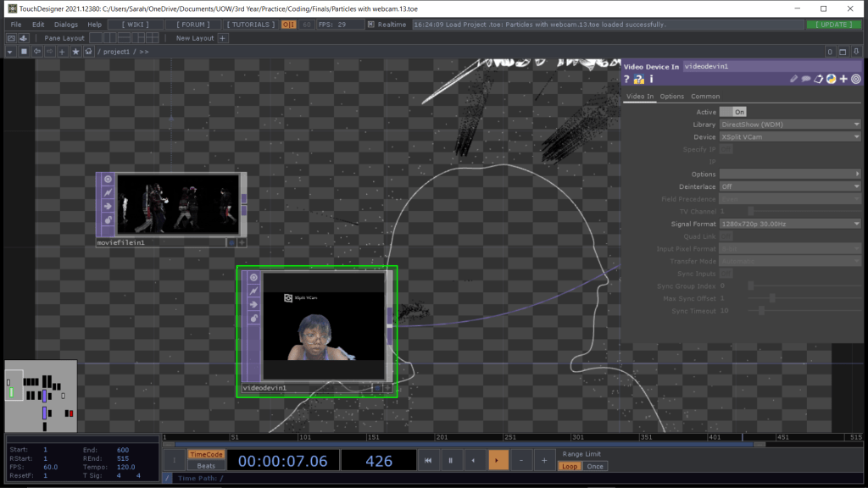
Task: Enable Once range limit mode
Action: tap(595, 466)
